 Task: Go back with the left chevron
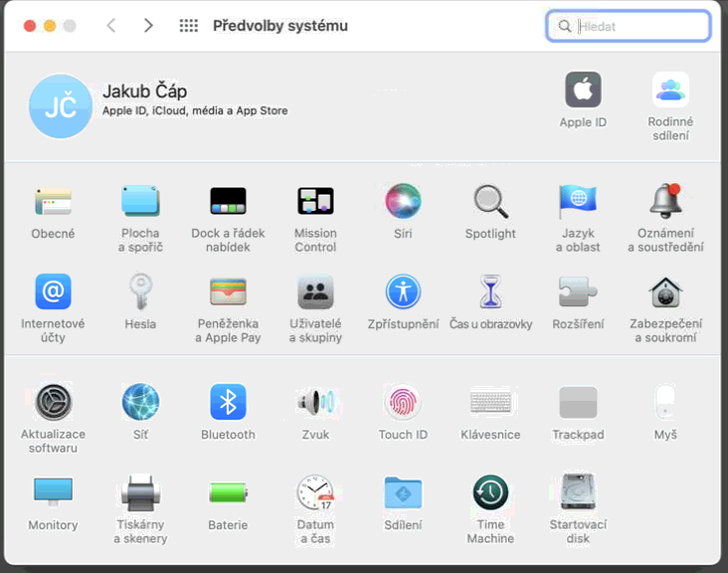(x=111, y=26)
